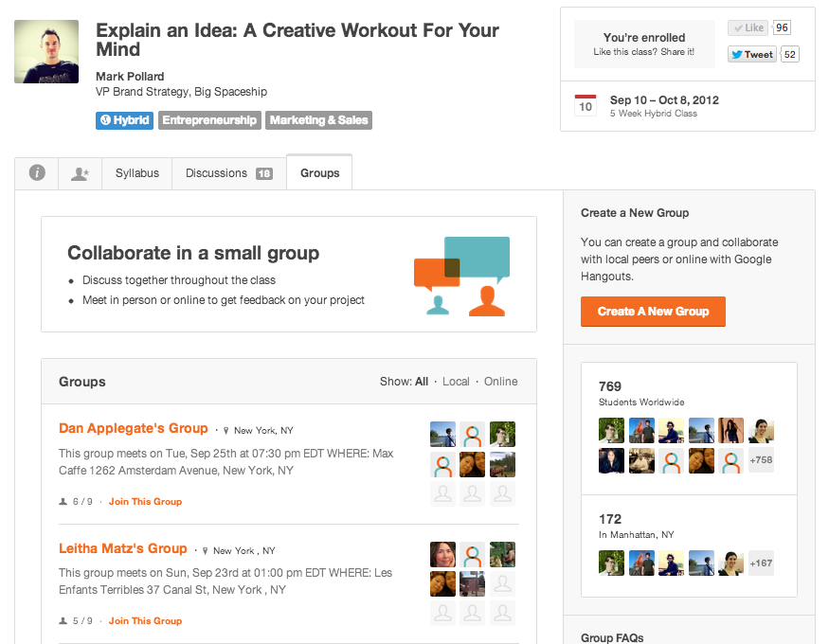Open the add-people tab icon

pyautogui.click(x=80, y=173)
